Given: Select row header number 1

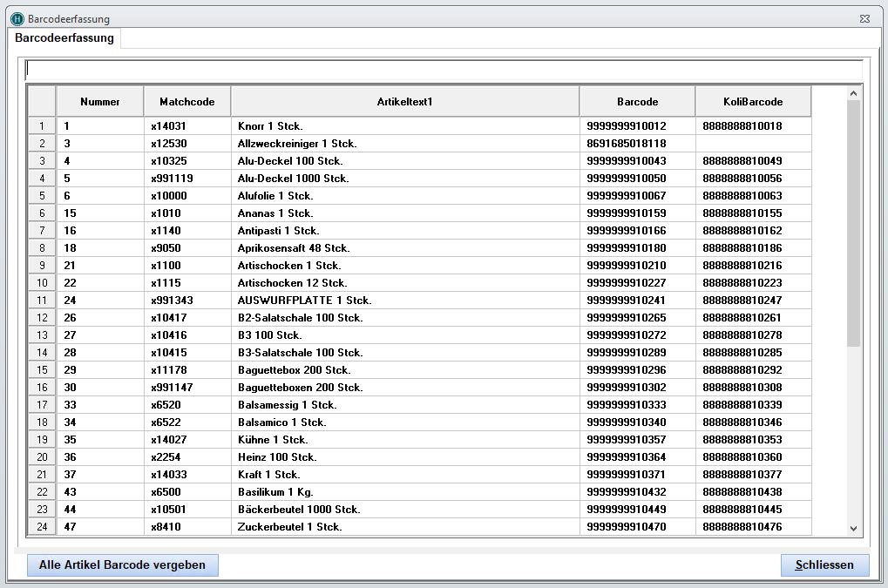Looking at the screenshot, I should [42, 126].
